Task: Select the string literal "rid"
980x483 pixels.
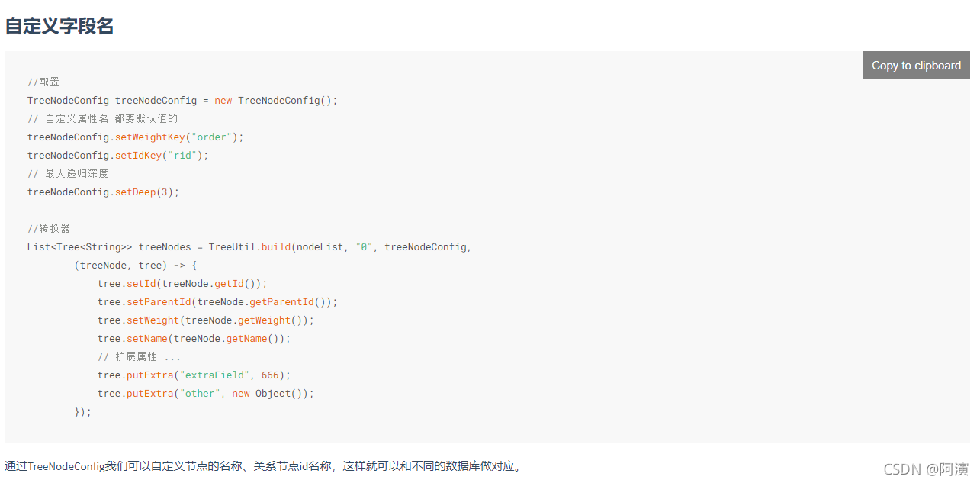Action: [x=182, y=155]
